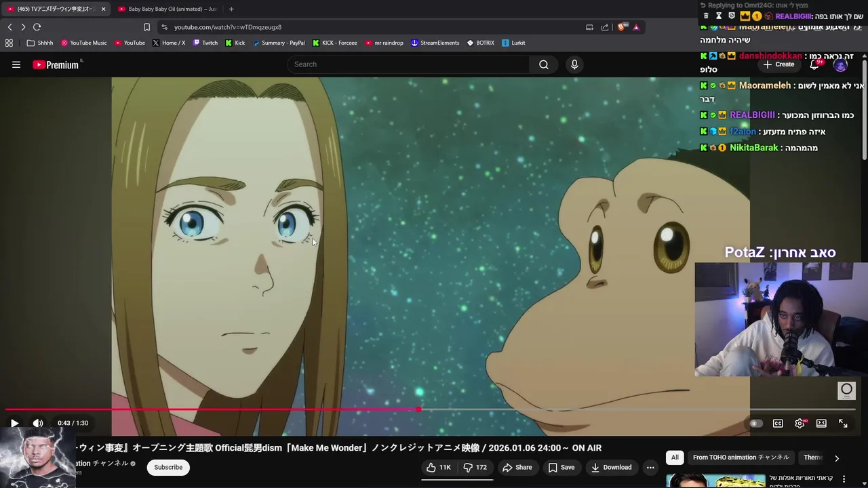Mute the video using the speaker icon
Screen dimensions: 868x488
tap(38, 423)
